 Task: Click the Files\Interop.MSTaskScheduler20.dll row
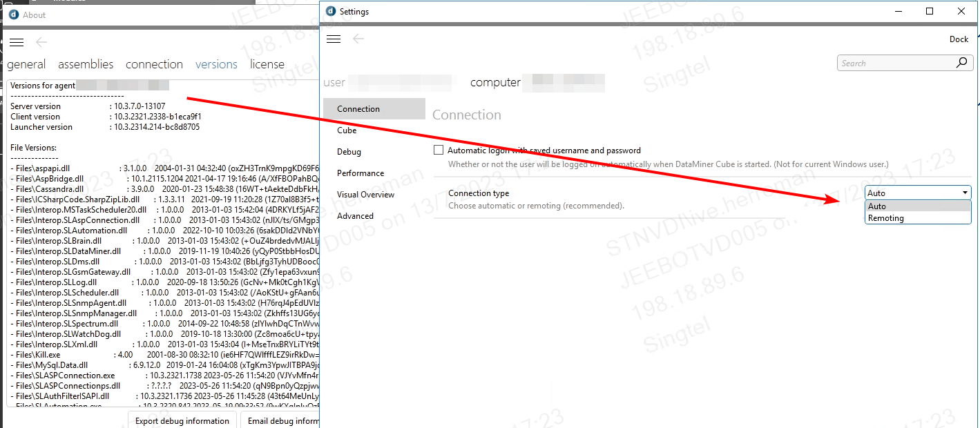164,210
